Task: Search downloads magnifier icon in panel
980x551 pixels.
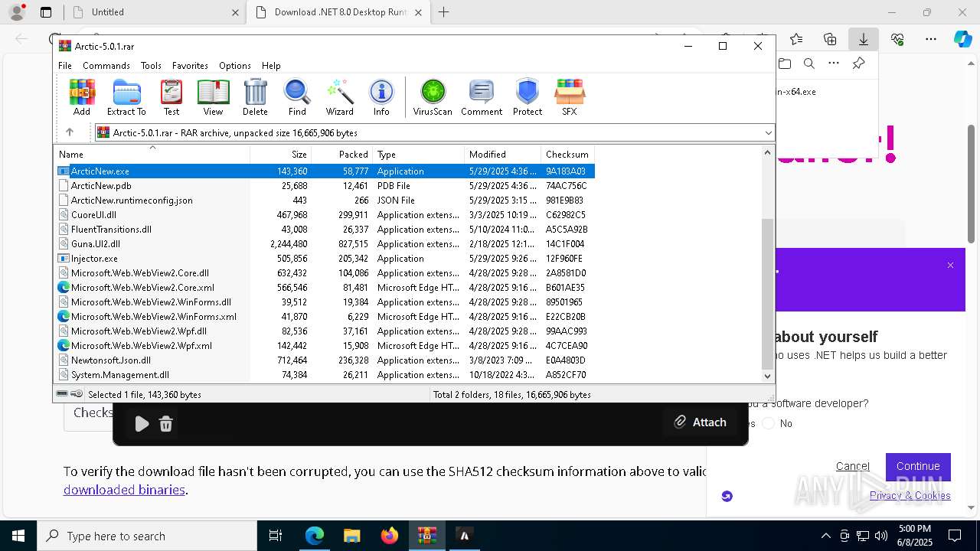Action: [x=809, y=64]
